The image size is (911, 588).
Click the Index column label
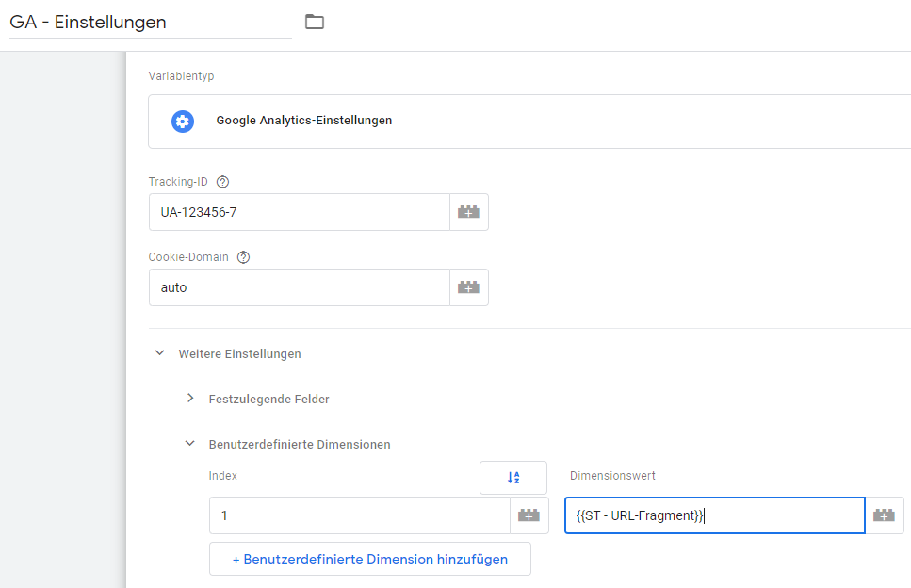(223, 476)
